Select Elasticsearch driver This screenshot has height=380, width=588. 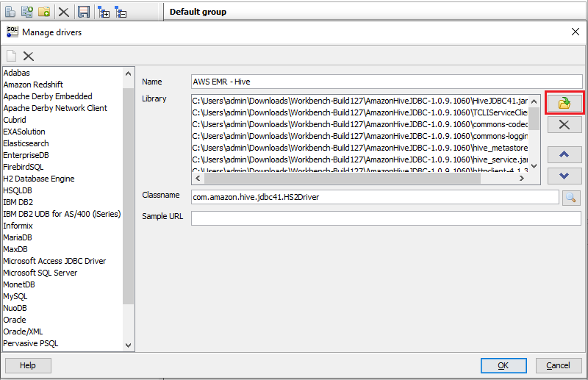tap(62, 143)
